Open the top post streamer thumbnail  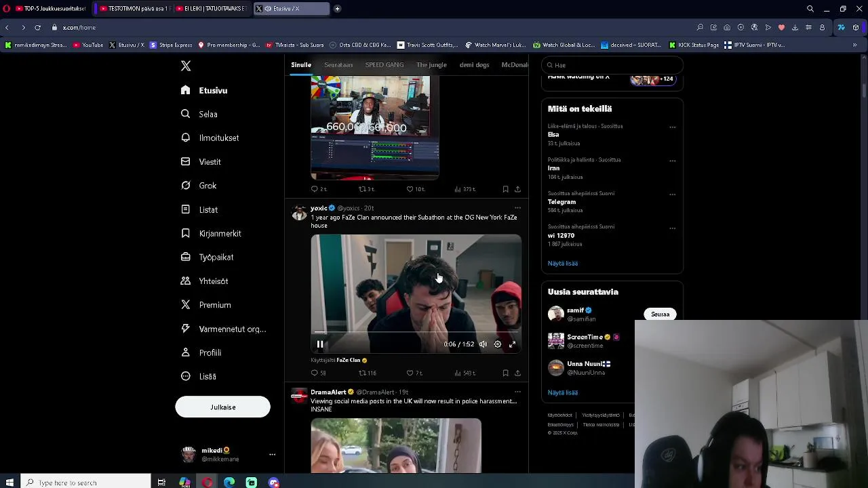(374, 127)
